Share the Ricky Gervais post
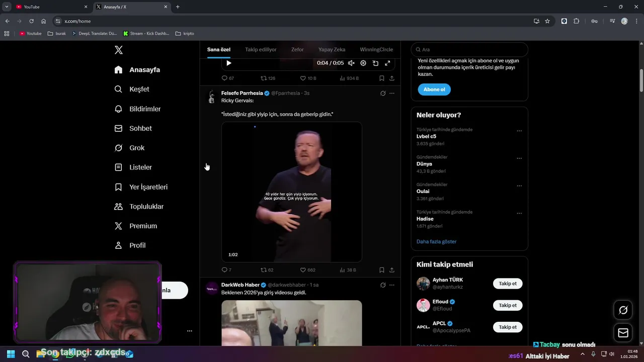644x362 pixels. [392, 270]
